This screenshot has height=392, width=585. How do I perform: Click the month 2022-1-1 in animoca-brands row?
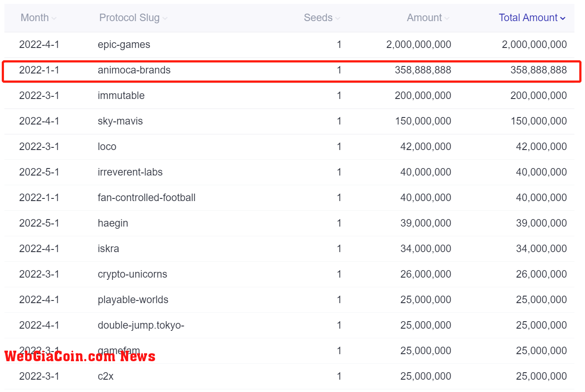tap(39, 70)
